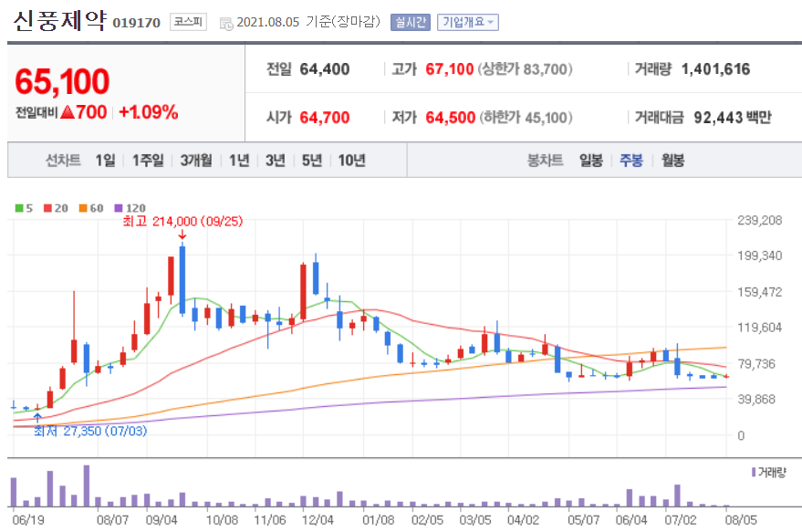Click the purple 거래량 volume legend marker
802x532 pixels.
[754, 472]
